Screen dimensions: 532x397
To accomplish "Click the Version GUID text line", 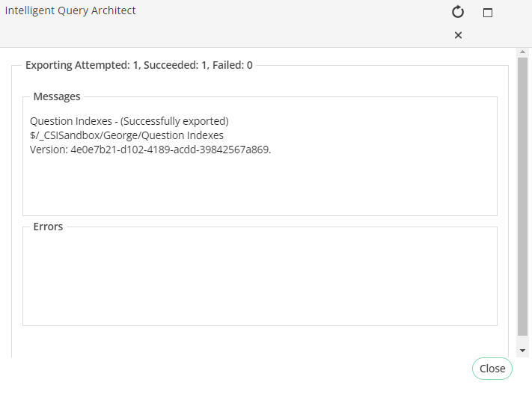I will 150,150.
